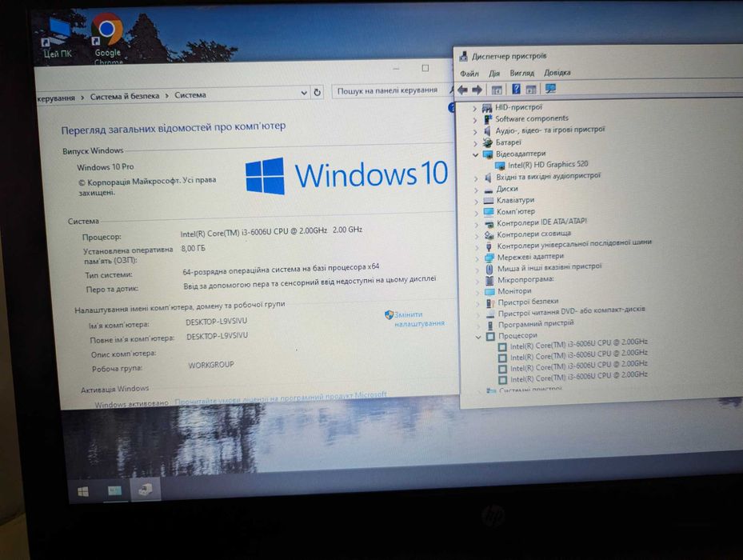Click the Диски drive icon

pyautogui.click(x=489, y=190)
